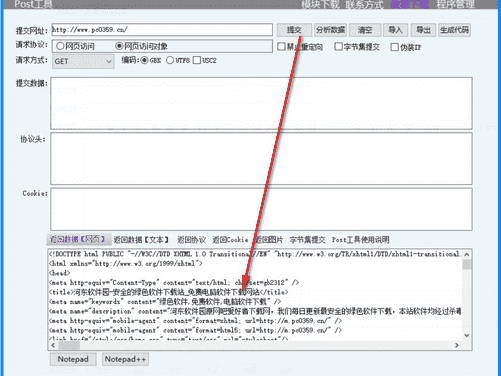Click the format=xhtml mobile-agent meta line

(195, 321)
